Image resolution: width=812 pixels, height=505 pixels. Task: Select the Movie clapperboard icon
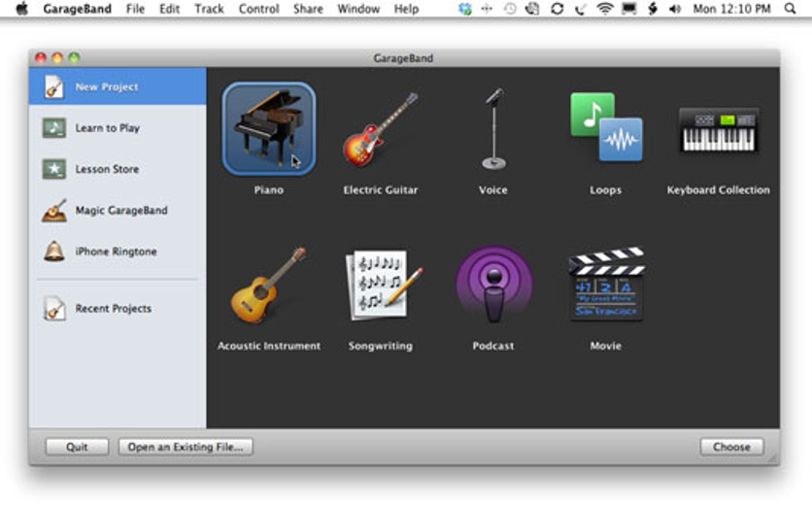click(606, 284)
